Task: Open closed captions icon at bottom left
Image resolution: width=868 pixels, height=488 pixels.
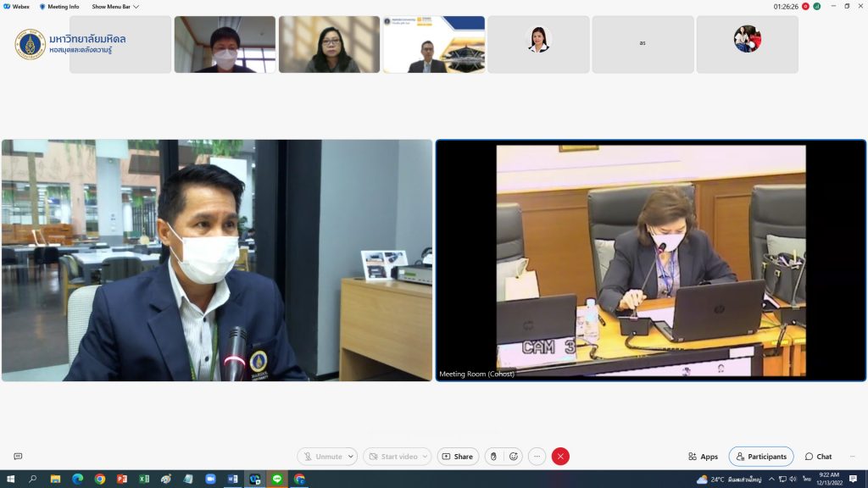Action: coord(18,457)
